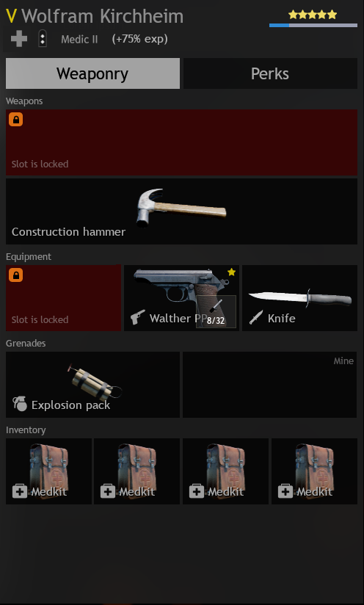Open the empty Mine slot
The height and width of the screenshot is (605, 364).
[269, 385]
